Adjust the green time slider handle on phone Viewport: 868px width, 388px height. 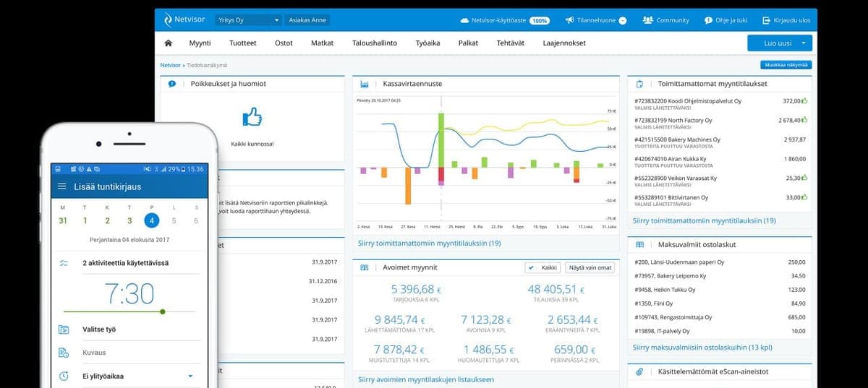[x=162, y=311]
